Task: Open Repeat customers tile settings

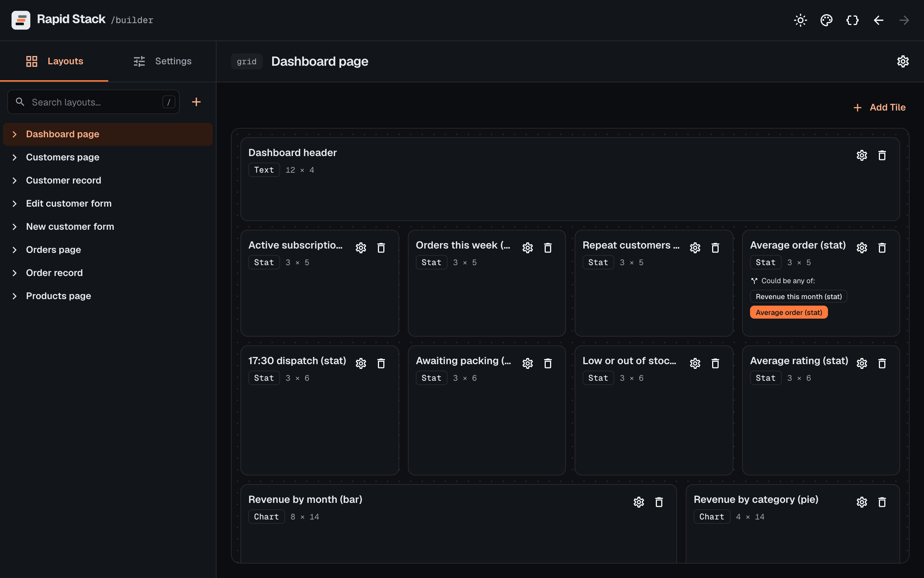Action: click(x=695, y=248)
